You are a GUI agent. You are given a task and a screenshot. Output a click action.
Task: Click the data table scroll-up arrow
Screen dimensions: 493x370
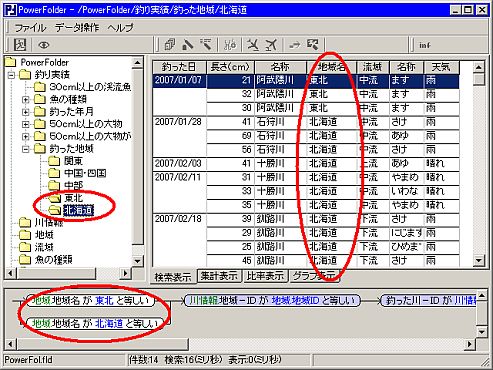point(479,68)
